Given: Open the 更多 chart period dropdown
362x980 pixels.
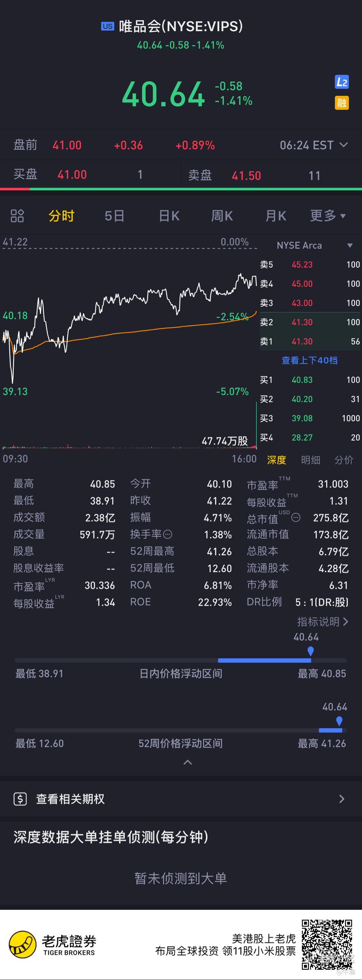Looking at the screenshot, I should pyautogui.click(x=328, y=216).
